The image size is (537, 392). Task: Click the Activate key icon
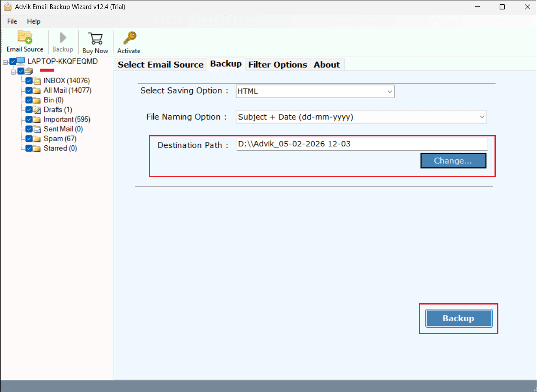point(128,42)
